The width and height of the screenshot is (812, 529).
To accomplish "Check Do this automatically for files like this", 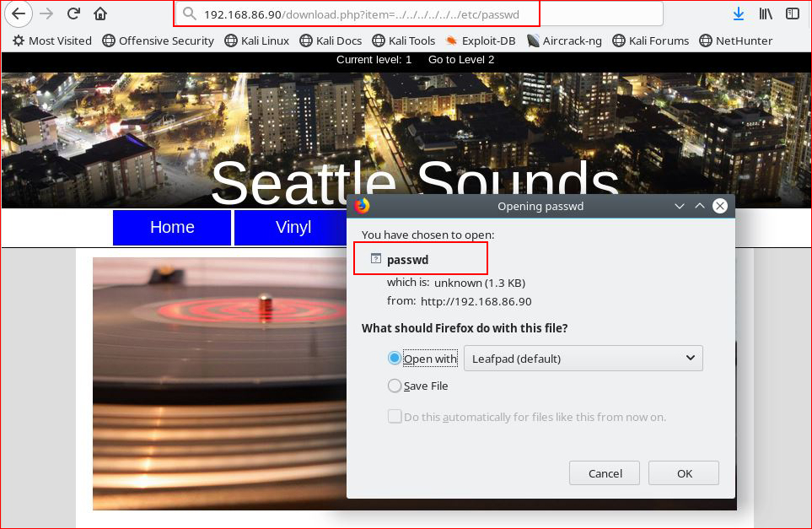I will tap(395, 417).
